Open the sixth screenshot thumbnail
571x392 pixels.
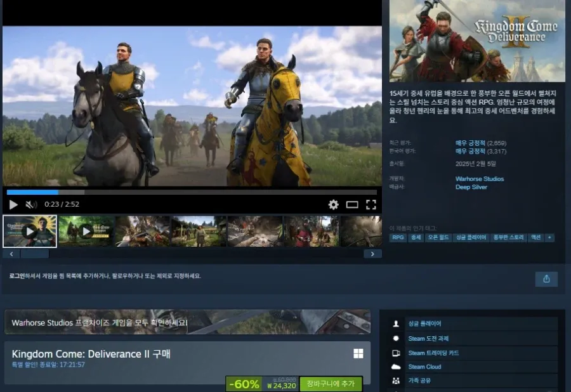coord(312,231)
